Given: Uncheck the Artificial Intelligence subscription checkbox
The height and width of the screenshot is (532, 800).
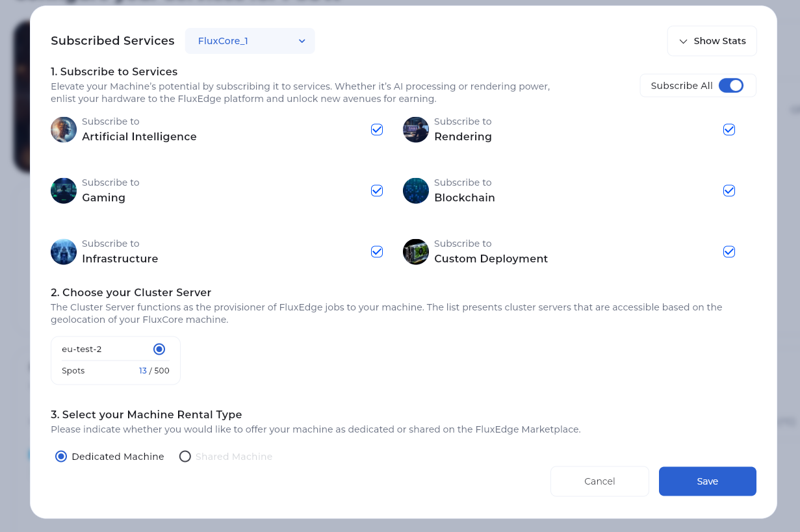Looking at the screenshot, I should [x=377, y=130].
